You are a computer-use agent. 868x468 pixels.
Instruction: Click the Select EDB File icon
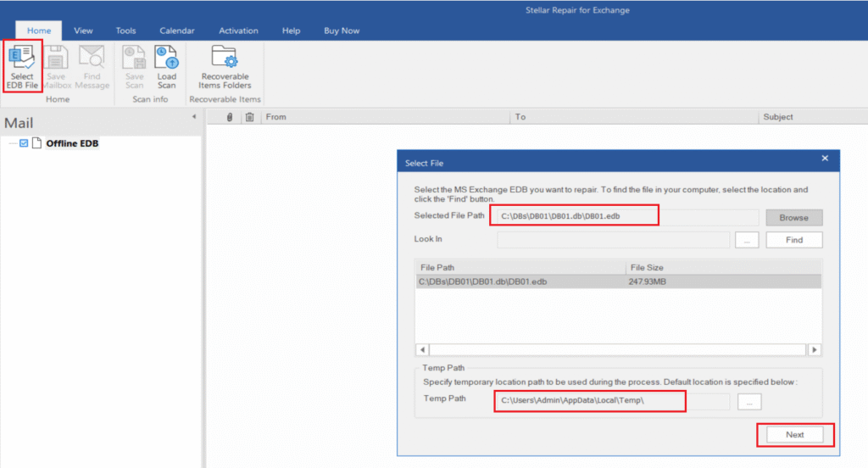coord(22,66)
